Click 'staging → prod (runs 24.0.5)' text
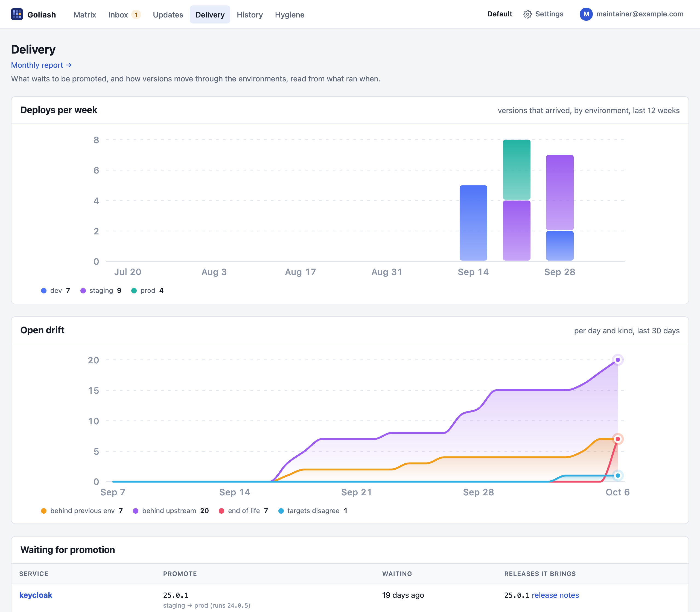Viewport: 700px width, 612px height. 206,605
